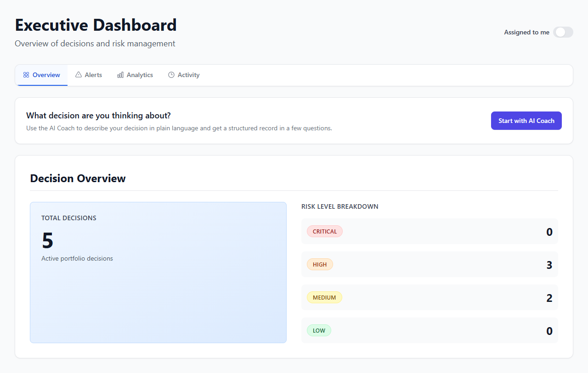Select the bar chart icon next to Analytics

coord(120,74)
